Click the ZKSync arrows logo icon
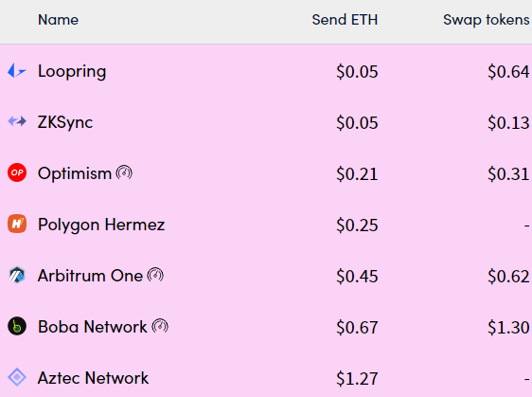This screenshot has width=532, height=397. point(17,121)
